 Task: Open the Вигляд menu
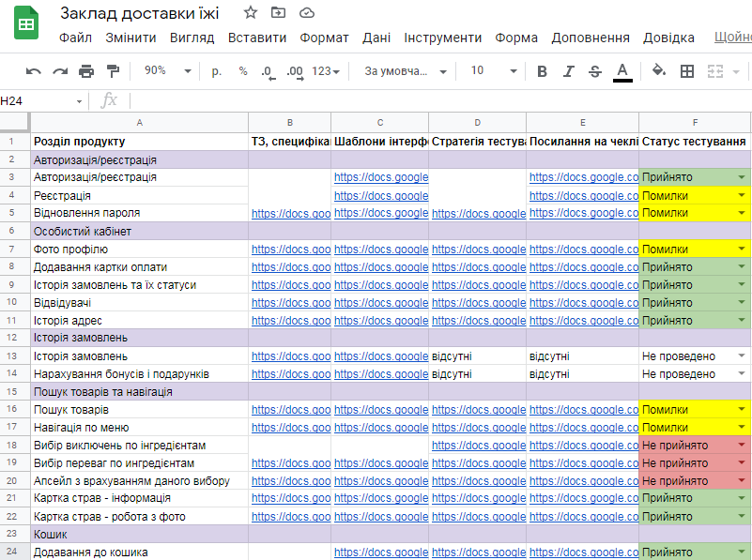[192, 38]
